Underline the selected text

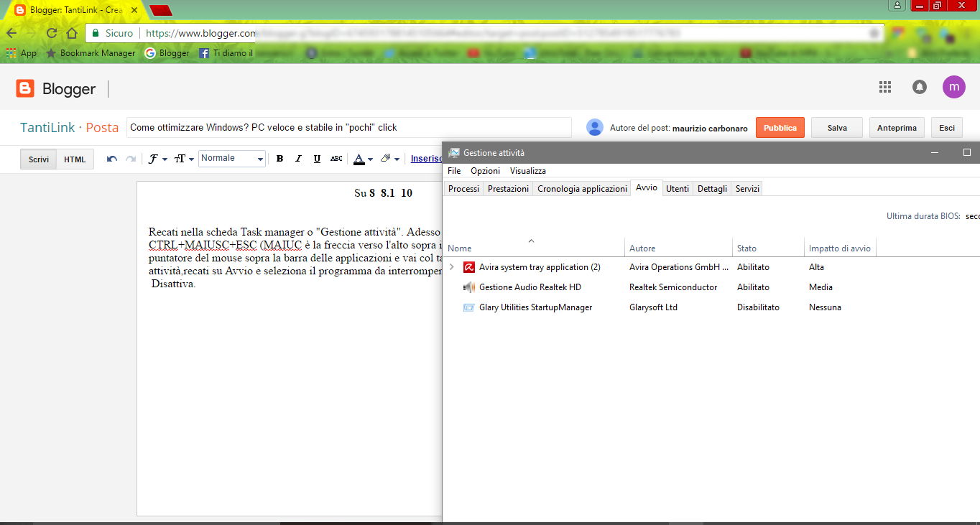click(x=317, y=159)
